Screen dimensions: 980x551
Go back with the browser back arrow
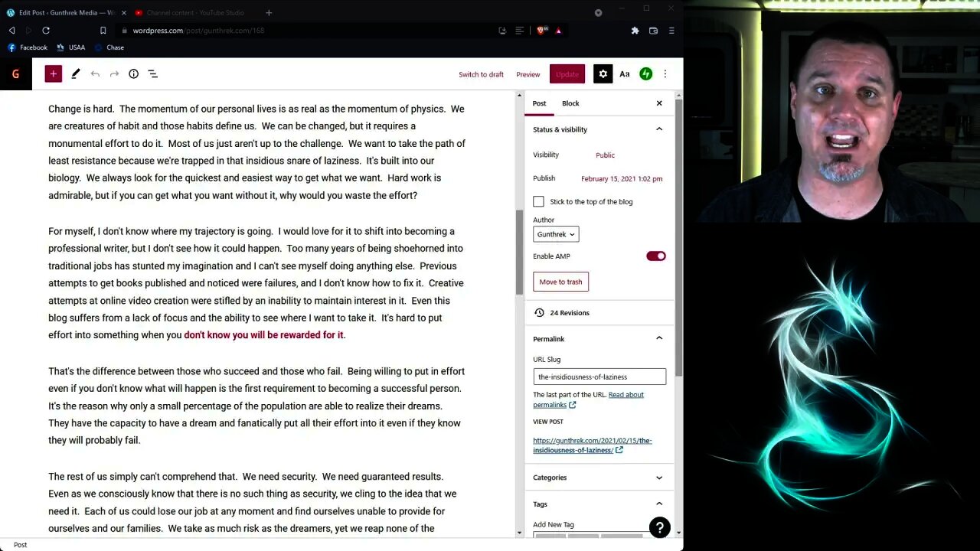click(x=11, y=31)
